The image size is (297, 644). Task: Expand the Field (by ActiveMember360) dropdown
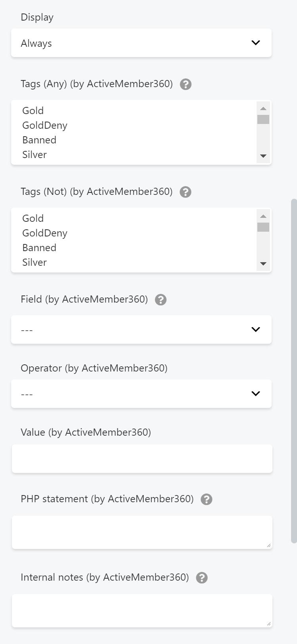coord(141,330)
